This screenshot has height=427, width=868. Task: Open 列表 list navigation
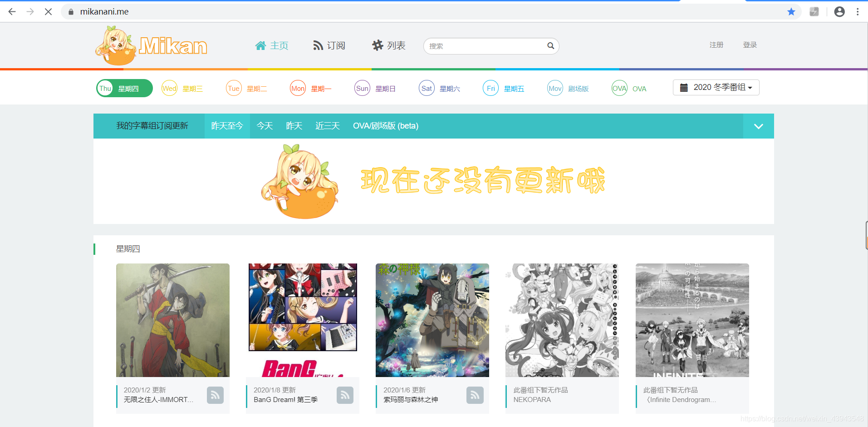[x=389, y=45]
